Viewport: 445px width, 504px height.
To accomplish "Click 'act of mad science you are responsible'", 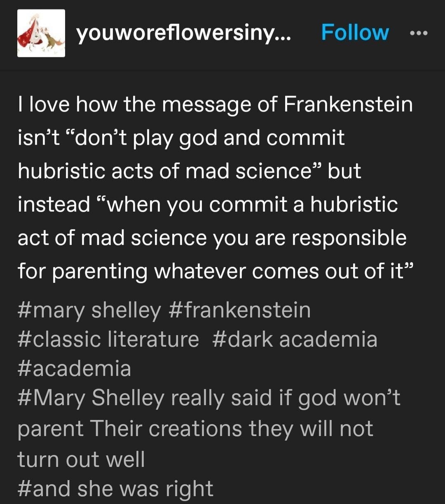I will 212,238.
